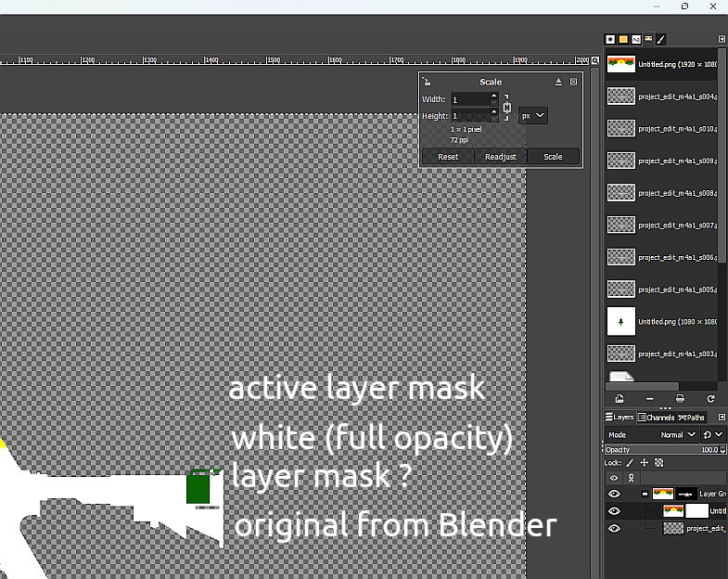This screenshot has width=728, height=579.
Task: Click the Width input field in Scale dialog
Action: tap(470, 99)
